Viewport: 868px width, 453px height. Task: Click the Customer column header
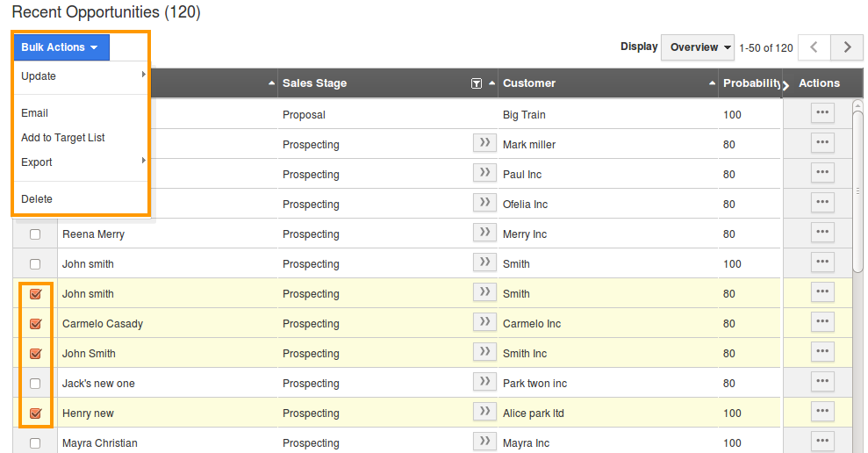coord(528,83)
